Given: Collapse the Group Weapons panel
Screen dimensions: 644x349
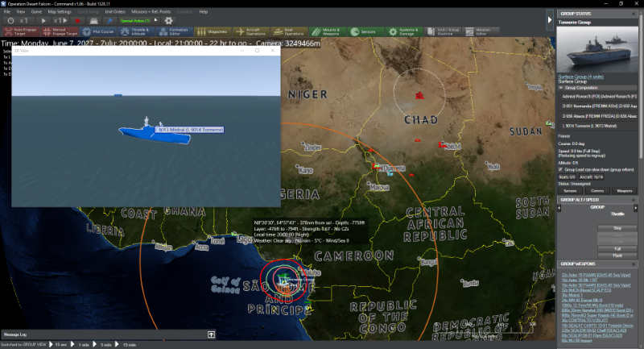Looking at the screenshot, I should tap(633, 264).
